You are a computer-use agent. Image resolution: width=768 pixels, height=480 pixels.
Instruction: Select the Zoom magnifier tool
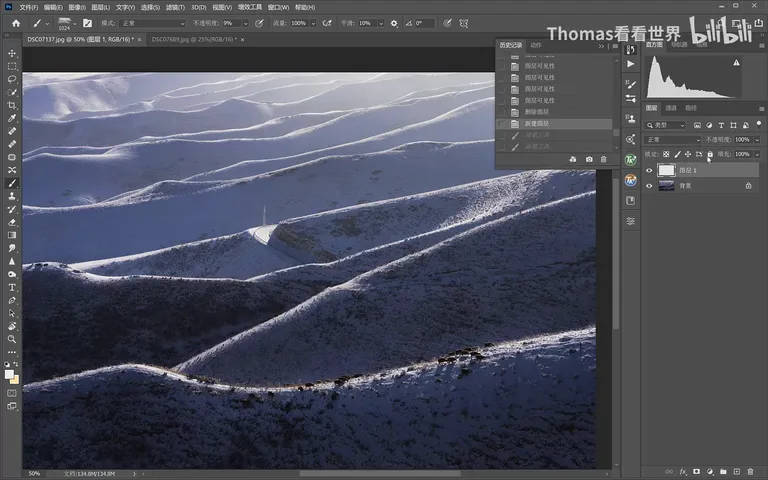click(x=12, y=339)
